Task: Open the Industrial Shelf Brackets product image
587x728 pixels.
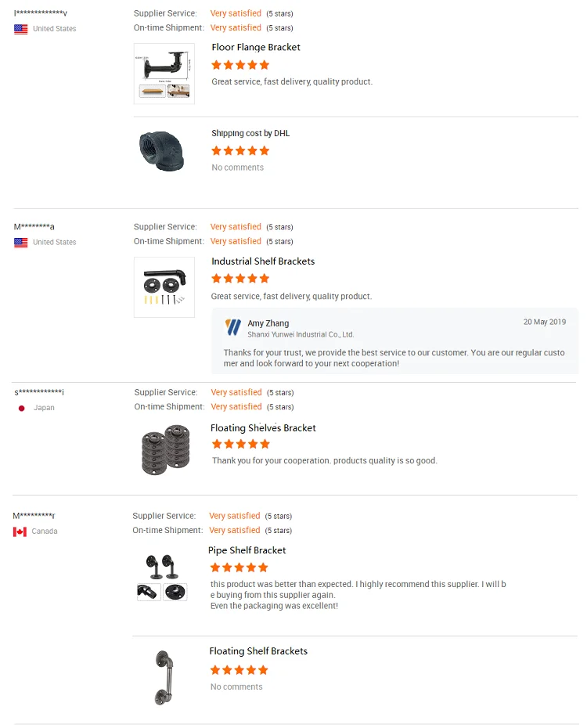Action: click(164, 287)
